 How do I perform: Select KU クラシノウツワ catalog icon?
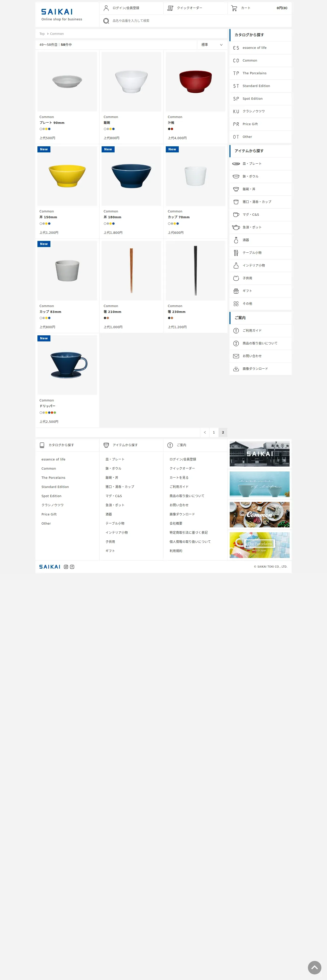coord(236,111)
